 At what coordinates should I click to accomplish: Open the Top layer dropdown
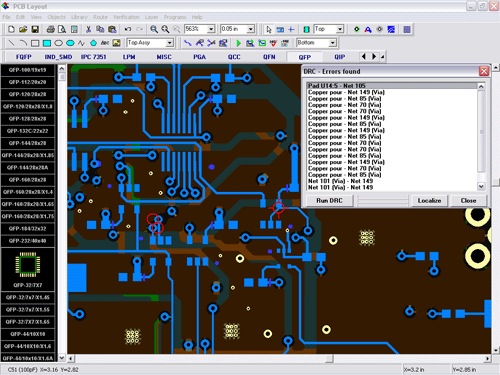tap(340, 29)
